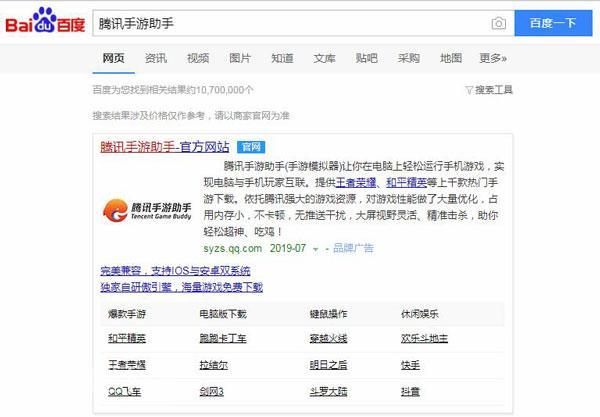The image size is (600, 417).
Task: Follow the 和平精英 link in description
Action: pyautogui.click(x=406, y=183)
